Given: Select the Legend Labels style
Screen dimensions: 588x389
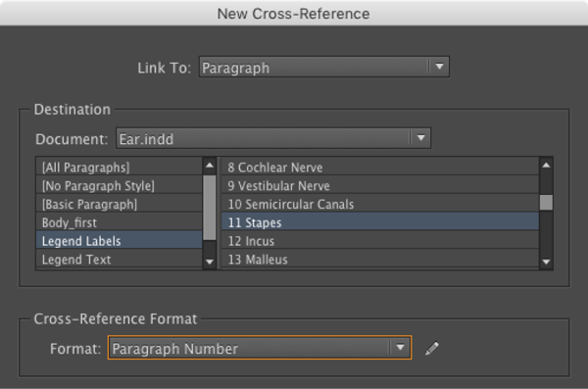Looking at the screenshot, I should point(120,240).
